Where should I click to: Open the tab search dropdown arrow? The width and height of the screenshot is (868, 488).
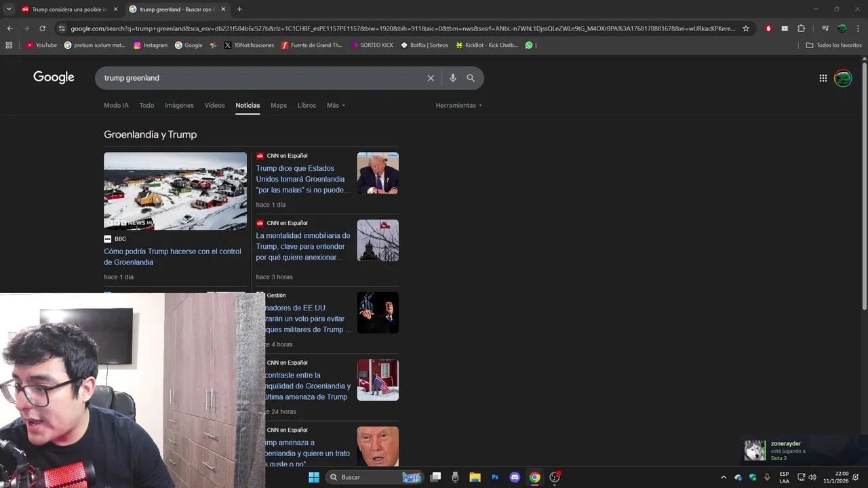[x=9, y=9]
